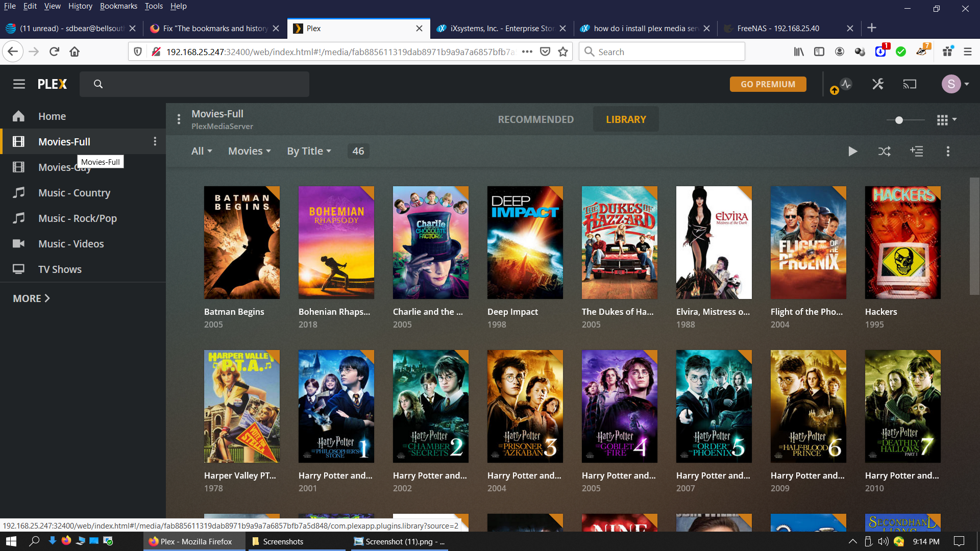Open Harry Potter 2010 title link
The width and height of the screenshot is (980, 551).
point(902,475)
